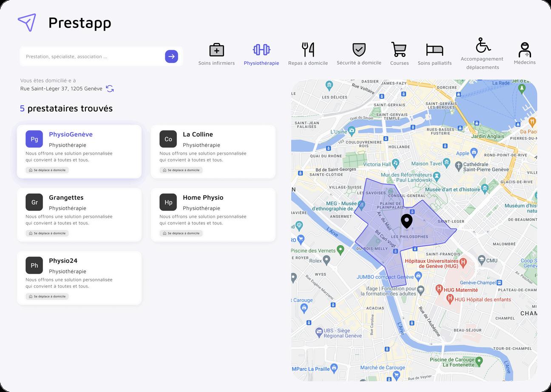Click Home Physio's Se déplace à domicile tag
This screenshot has width=551, height=392.
181,233
